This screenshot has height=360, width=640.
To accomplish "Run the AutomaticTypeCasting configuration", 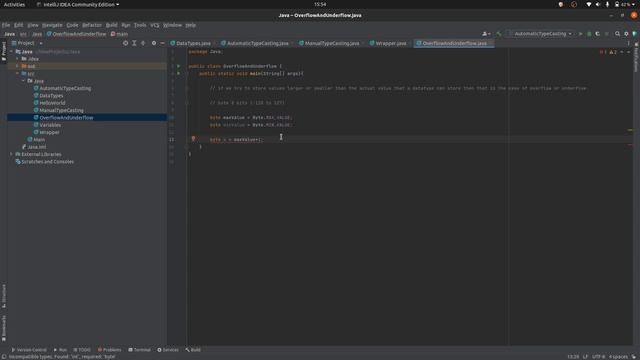I will [580, 34].
